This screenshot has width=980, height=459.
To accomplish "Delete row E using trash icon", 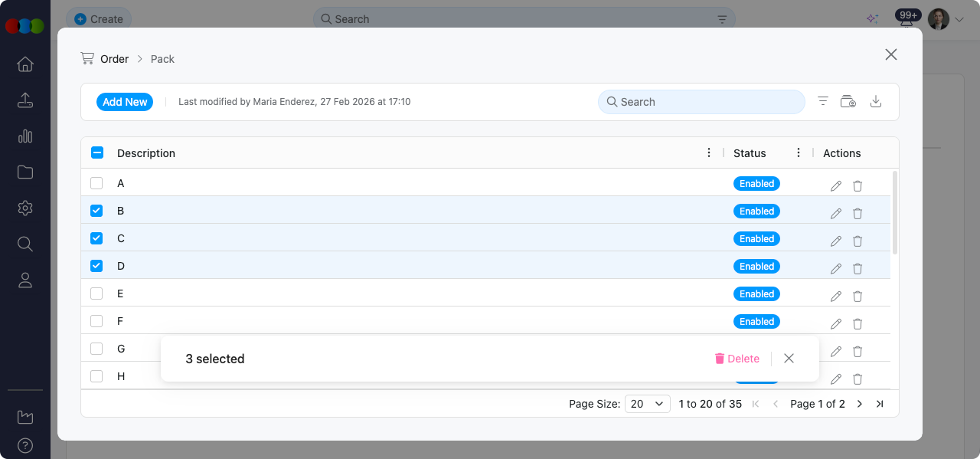I will point(857,296).
